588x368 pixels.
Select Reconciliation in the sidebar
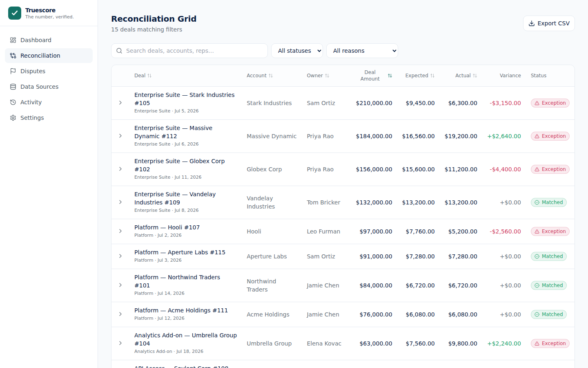[x=49, y=56]
